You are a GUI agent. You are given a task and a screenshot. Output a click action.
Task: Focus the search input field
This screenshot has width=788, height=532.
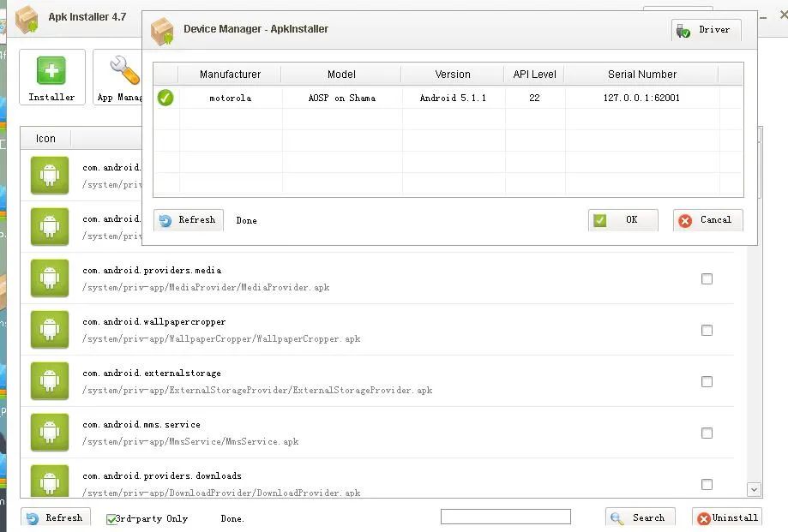point(506,517)
